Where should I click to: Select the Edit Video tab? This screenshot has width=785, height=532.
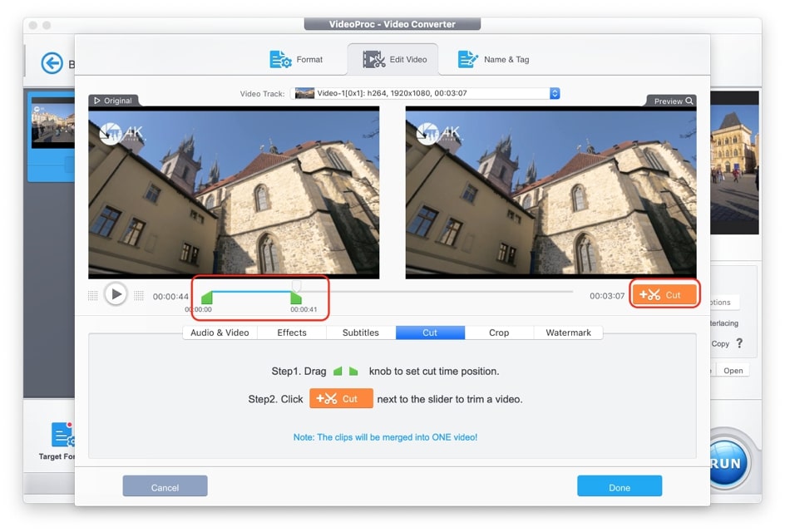pos(394,60)
